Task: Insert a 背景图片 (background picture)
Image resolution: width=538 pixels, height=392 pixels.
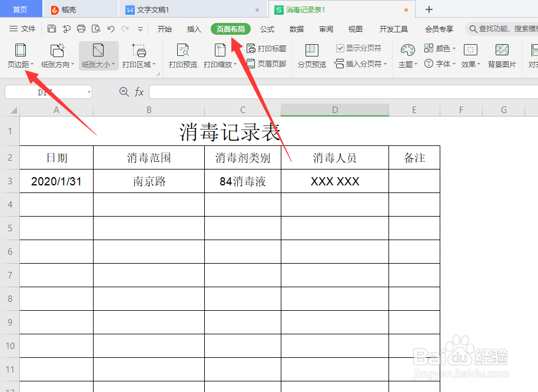Action: tap(502, 56)
